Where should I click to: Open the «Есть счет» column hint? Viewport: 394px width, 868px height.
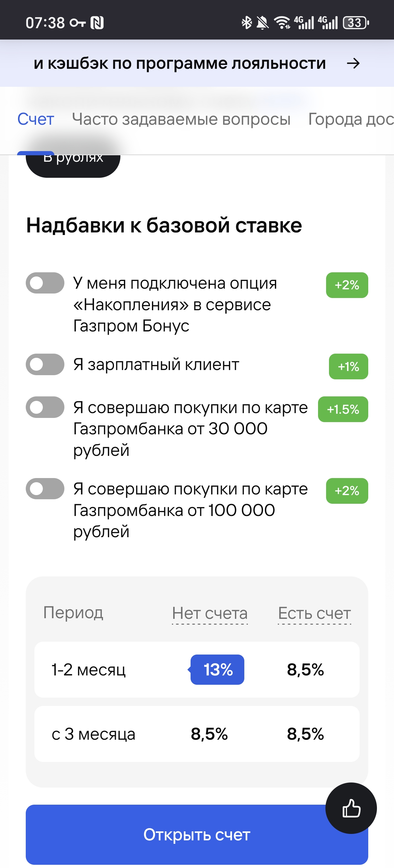[314, 613]
